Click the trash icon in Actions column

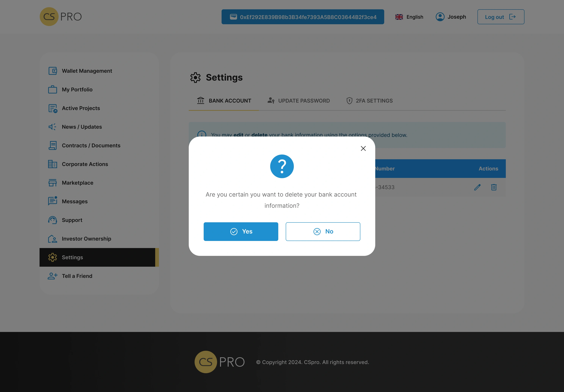[x=494, y=187]
